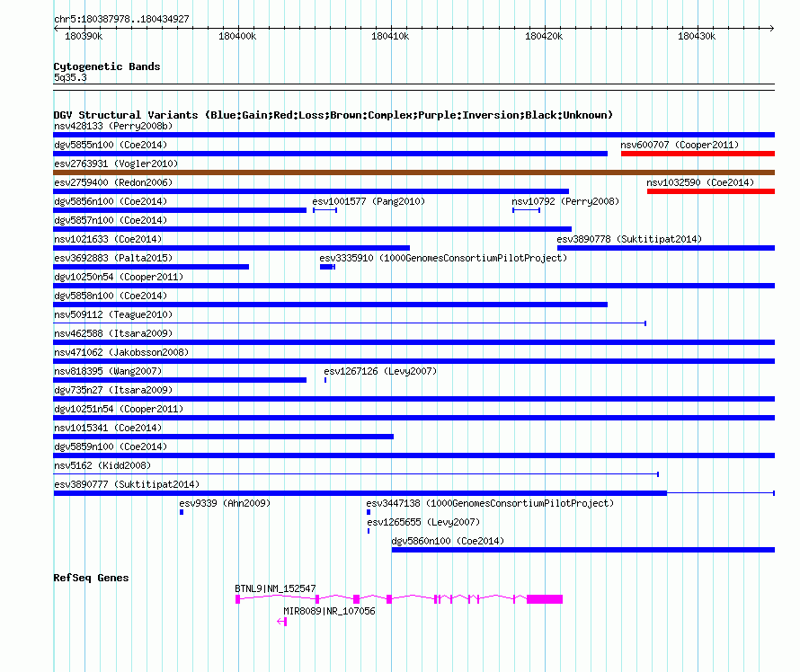
Task: Open nsv1021633 (Coe2014) variant label
Action: click(x=108, y=239)
